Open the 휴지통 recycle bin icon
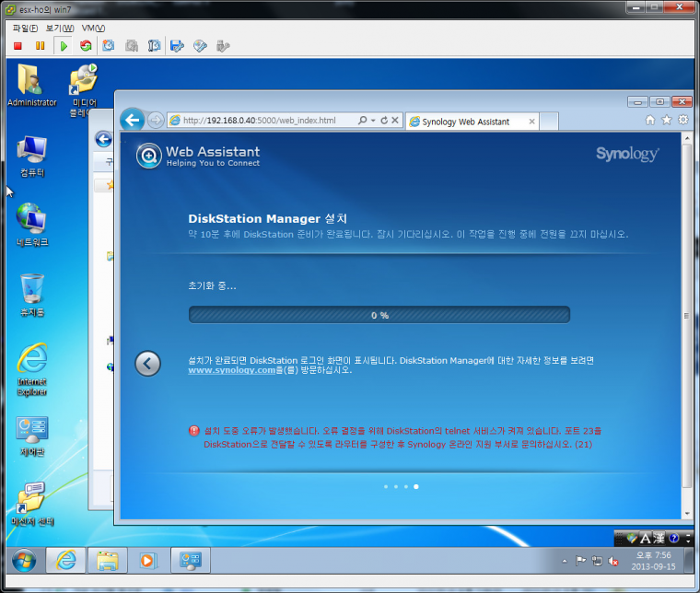 click(31, 296)
